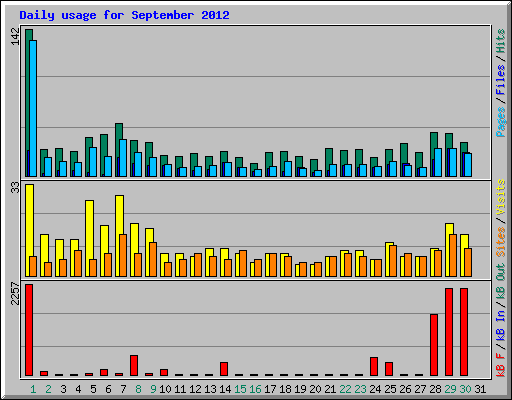Click the "142" maximum value on hits axis
Screen dimensions: 512x400
coord(15,36)
